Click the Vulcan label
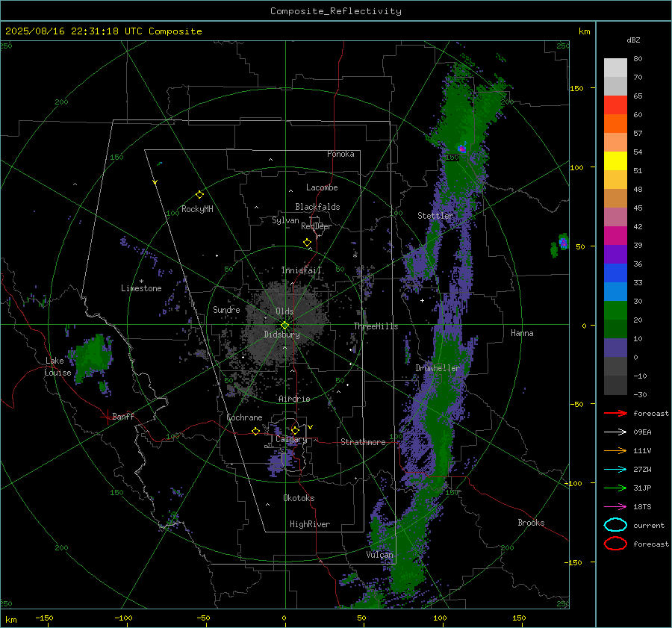672x628 pixels. [379, 555]
